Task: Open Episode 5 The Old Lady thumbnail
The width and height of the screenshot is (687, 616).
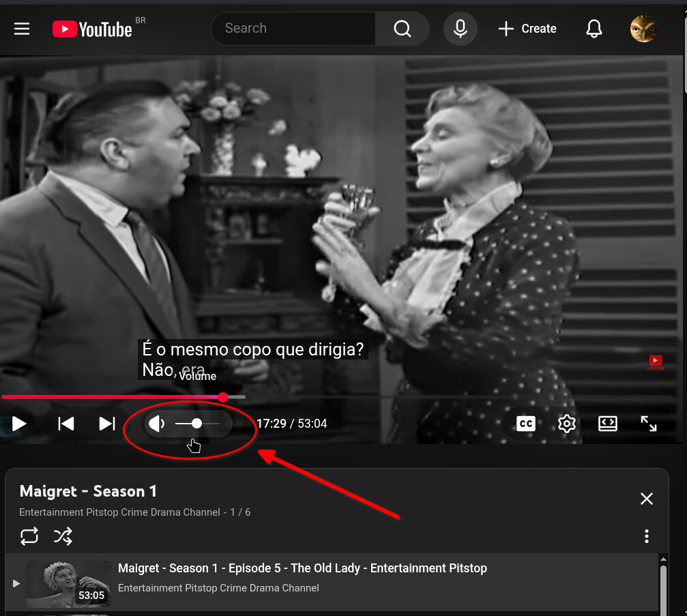Action: coord(68,583)
